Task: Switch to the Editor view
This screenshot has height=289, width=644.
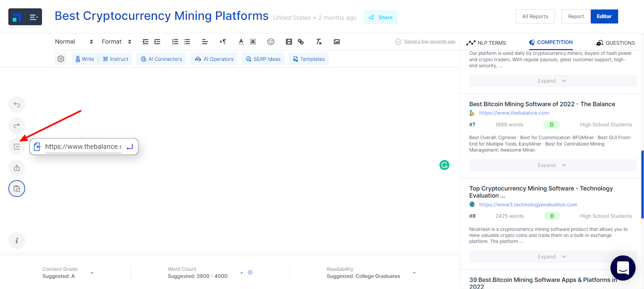Action: (x=604, y=17)
